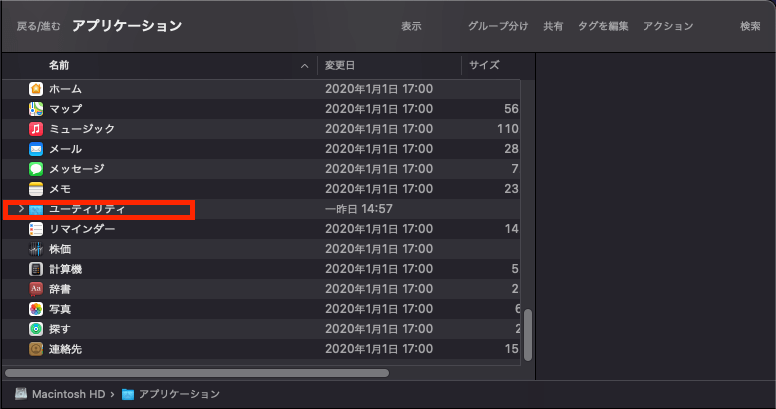Select the メモ app icon
Screen dimensions: 776x409
[x=36, y=189]
